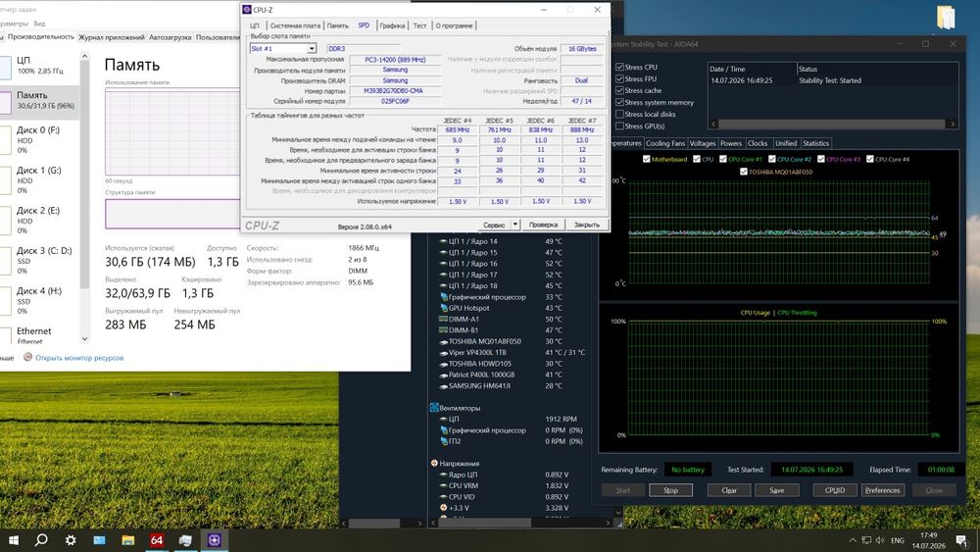Click Закрыть button in CPU-Z
The image size is (980, 552).
pos(586,225)
